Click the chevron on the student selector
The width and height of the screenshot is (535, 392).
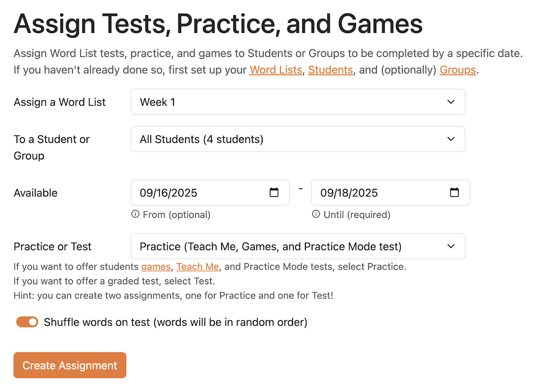coord(450,139)
